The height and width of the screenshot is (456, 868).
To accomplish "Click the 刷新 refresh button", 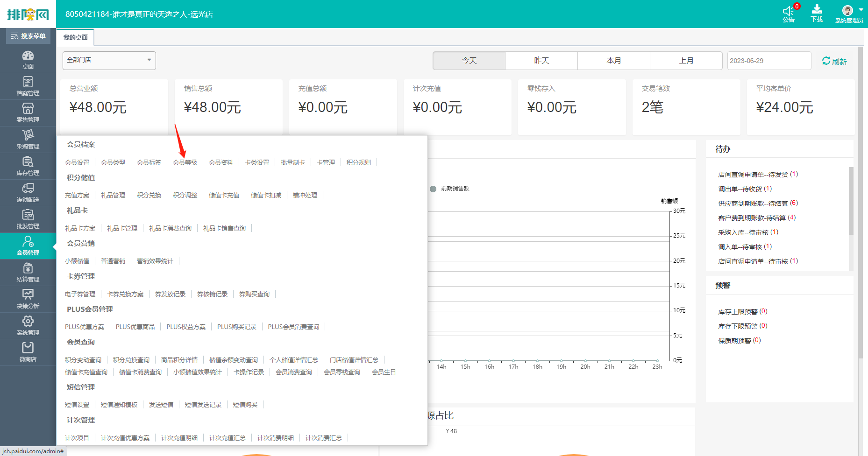I will [x=834, y=61].
